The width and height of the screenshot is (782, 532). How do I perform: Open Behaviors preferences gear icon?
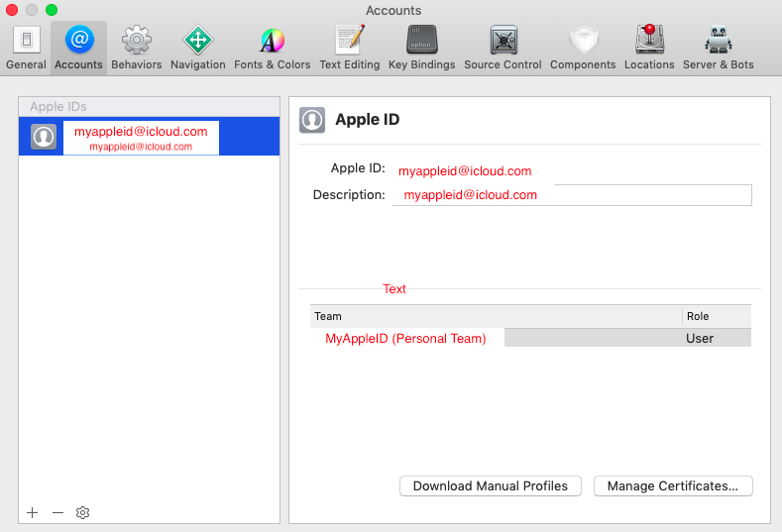pos(136,40)
